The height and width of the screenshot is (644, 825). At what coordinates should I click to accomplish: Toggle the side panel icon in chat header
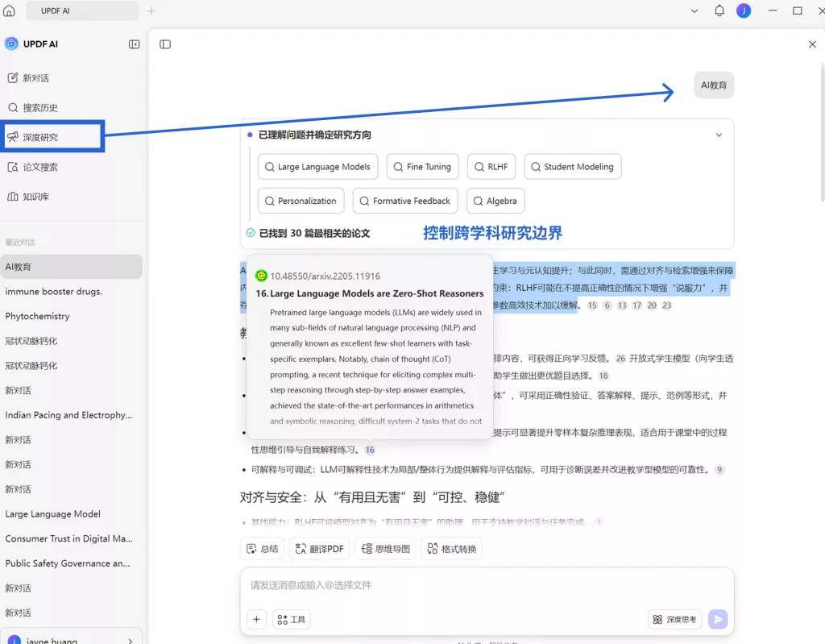click(x=165, y=44)
